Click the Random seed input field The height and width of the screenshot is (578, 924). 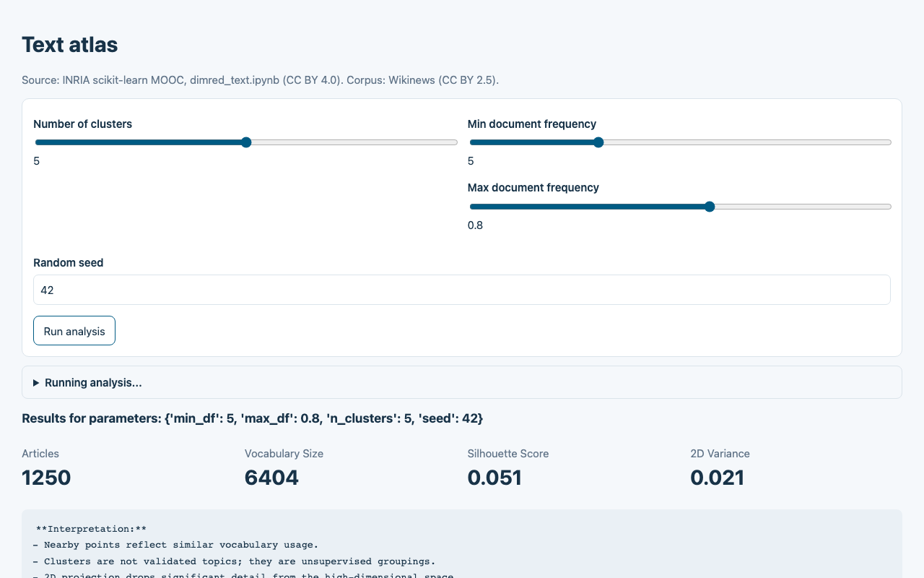pyautogui.click(x=462, y=290)
